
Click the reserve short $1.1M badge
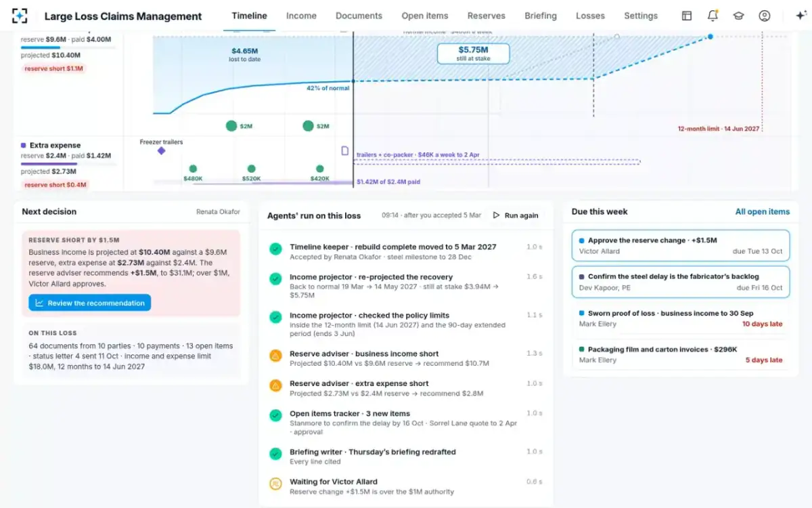[x=53, y=68]
